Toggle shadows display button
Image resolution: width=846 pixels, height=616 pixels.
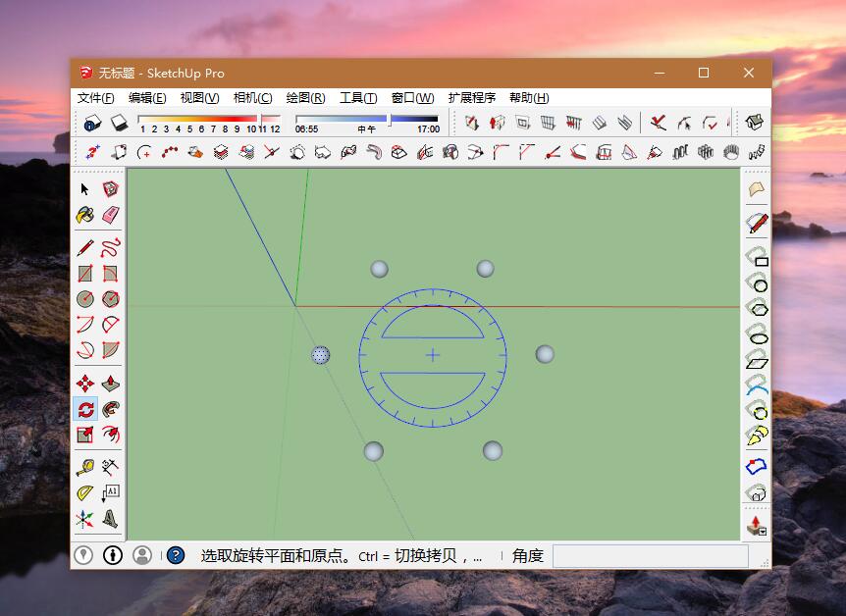point(119,123)
